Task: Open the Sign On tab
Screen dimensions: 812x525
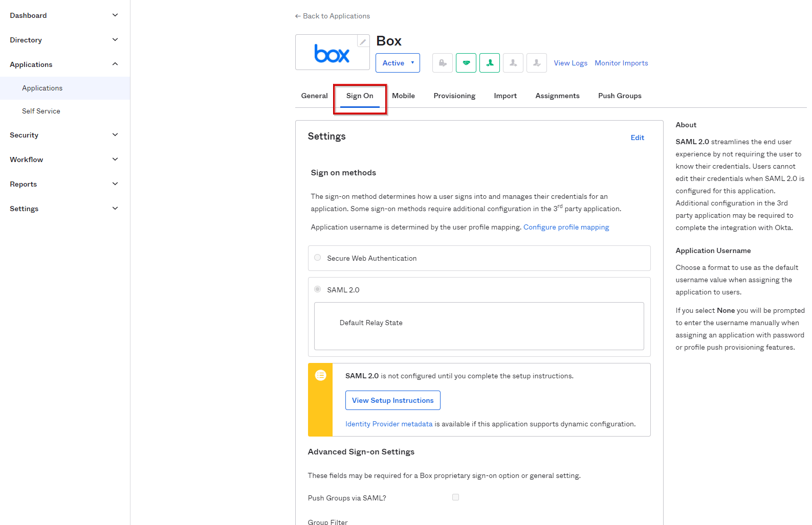Action: pos(360,96)
